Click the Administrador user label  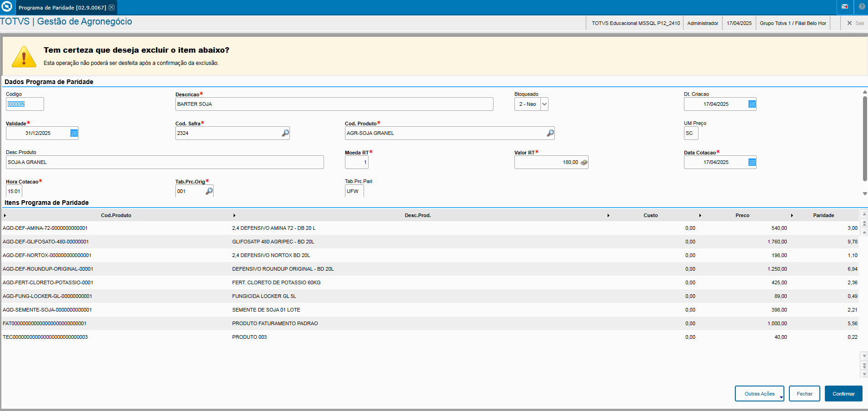[703, 23]
